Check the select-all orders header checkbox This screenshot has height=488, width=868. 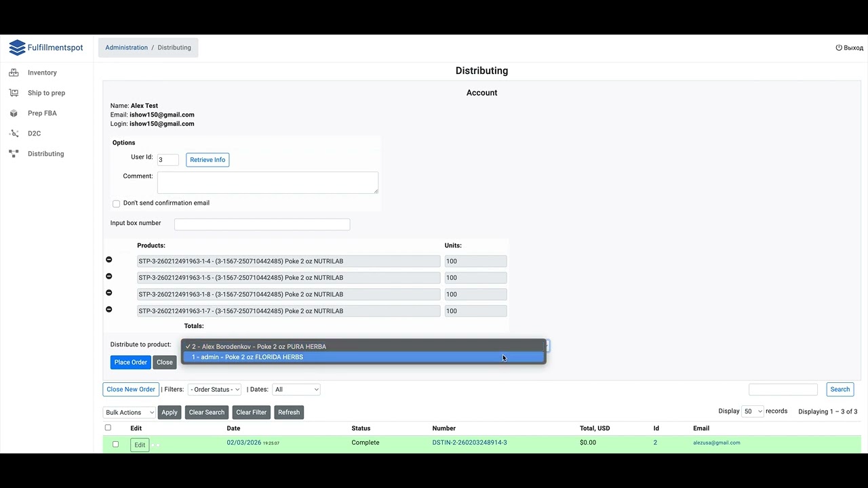[x=108, y=428]
